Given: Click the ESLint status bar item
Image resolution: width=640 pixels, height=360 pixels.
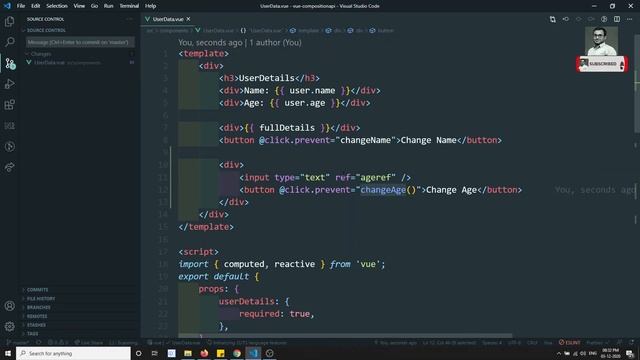Looking at the screenshot, I should coord(569,342).
